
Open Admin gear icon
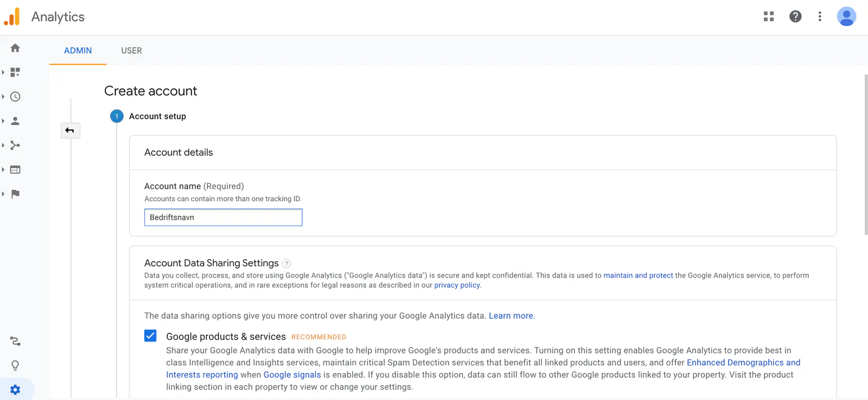coord(15,390)
